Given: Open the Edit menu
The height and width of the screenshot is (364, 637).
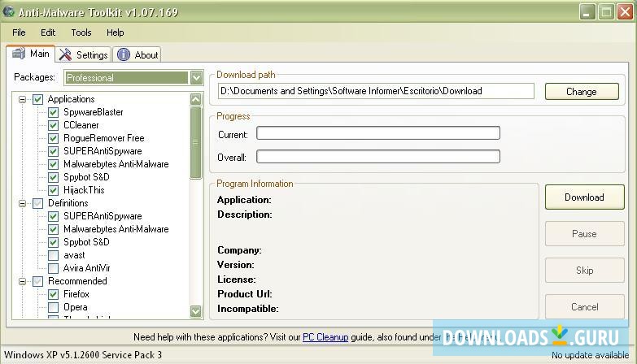Looking at the screenshot, I should [48, 32].
